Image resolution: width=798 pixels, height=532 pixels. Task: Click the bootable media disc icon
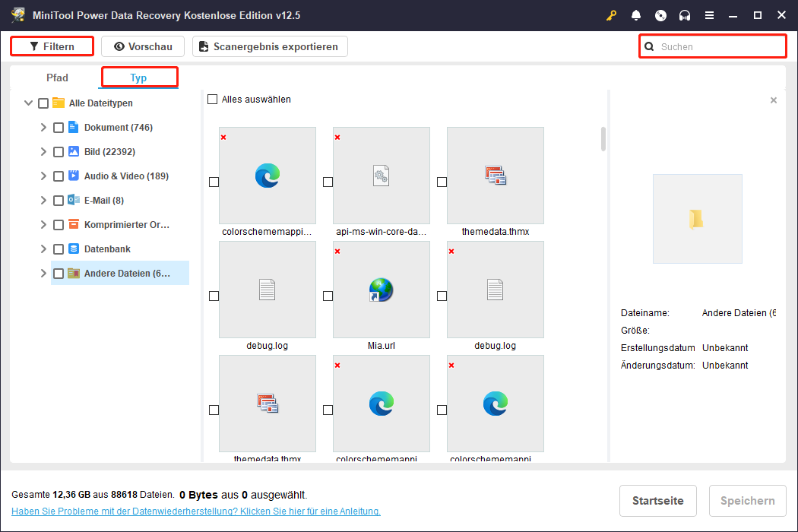(x=660, y=15)
